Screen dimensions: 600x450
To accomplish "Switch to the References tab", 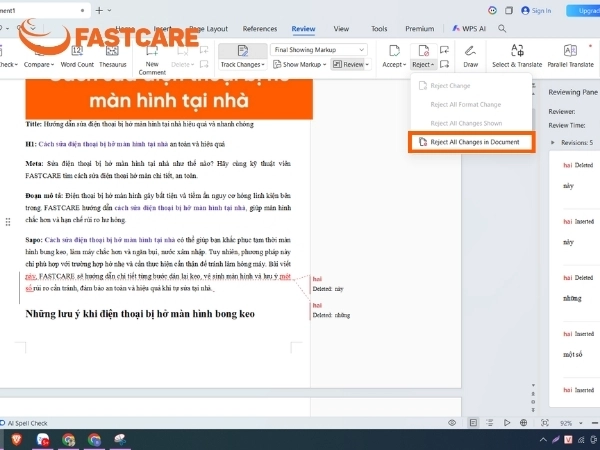I will coord(260,29).
